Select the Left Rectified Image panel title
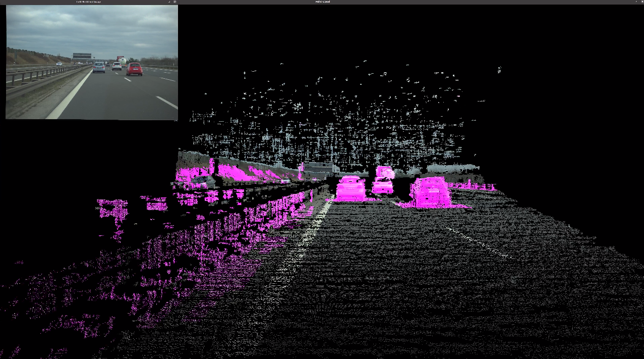 tap(88, 2)
